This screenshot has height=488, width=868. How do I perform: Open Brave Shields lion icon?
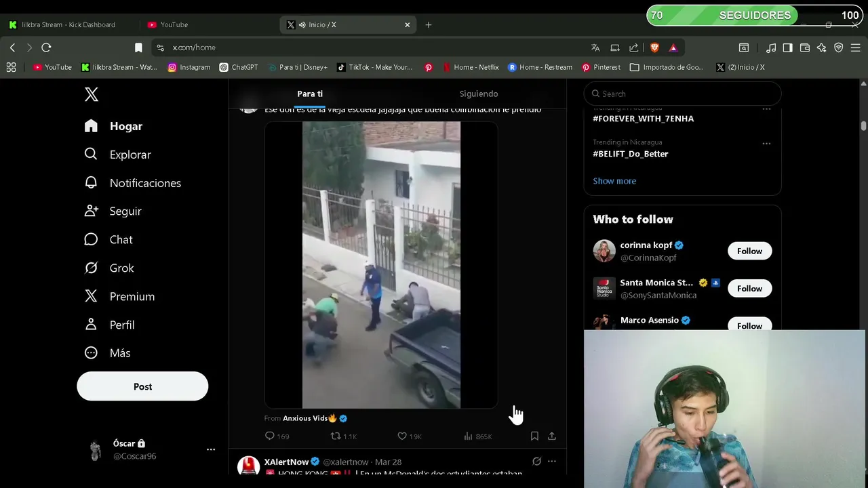[654, 47]
